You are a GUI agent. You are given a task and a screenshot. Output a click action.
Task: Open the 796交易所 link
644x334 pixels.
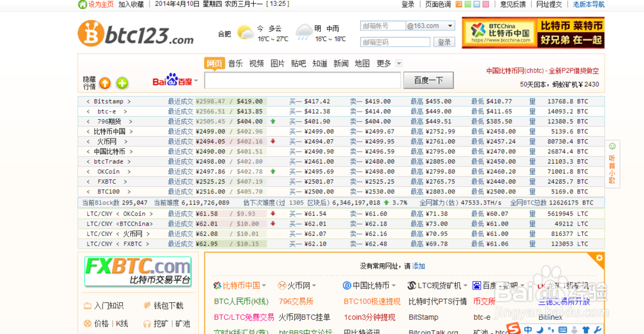point(296,302)
